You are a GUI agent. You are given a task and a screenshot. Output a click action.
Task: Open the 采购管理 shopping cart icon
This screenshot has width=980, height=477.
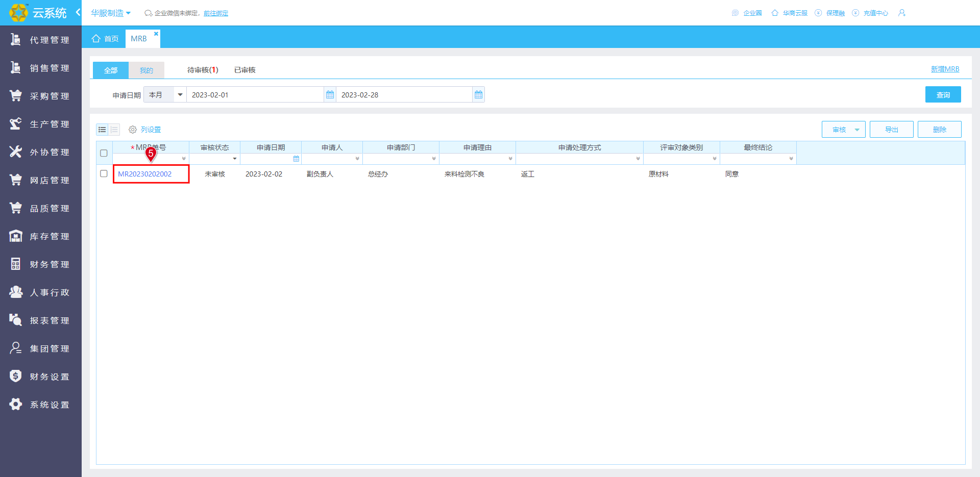click(x=16, y=95)
